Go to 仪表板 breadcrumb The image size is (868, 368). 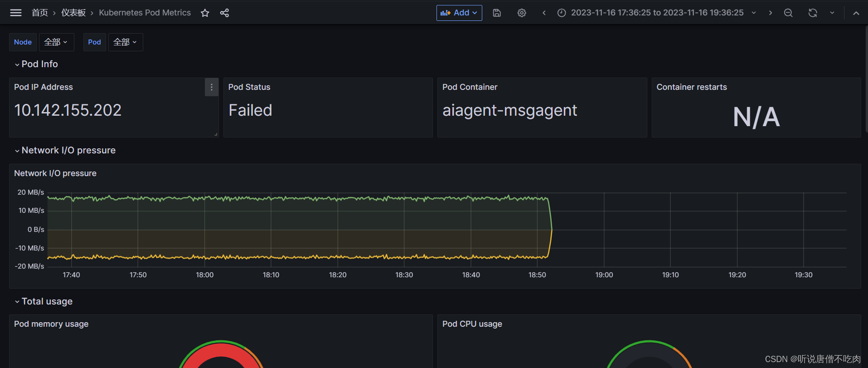(73, 13)
